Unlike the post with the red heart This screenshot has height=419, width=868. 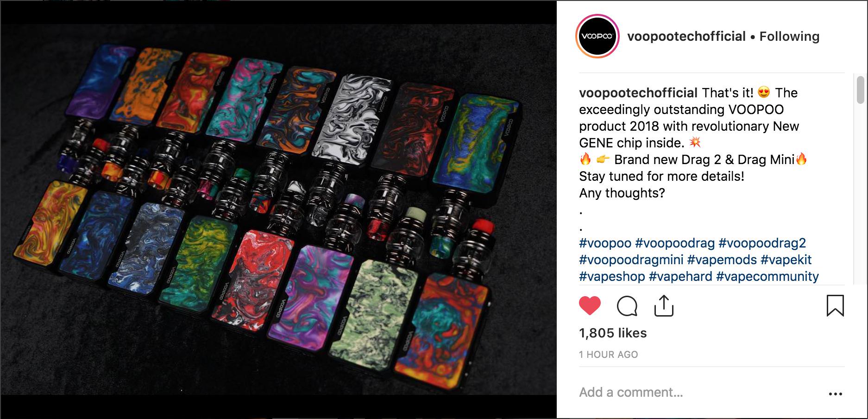coord(590,306)
